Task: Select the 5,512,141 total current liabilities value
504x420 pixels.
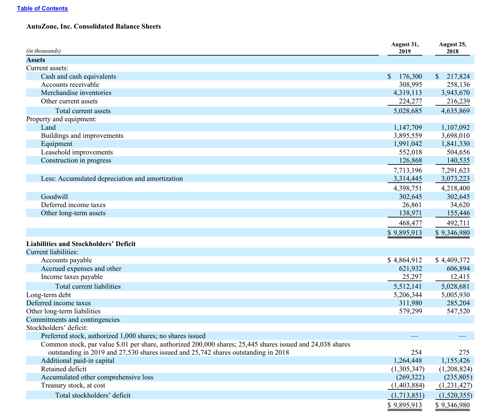Action: coord(408,286)
